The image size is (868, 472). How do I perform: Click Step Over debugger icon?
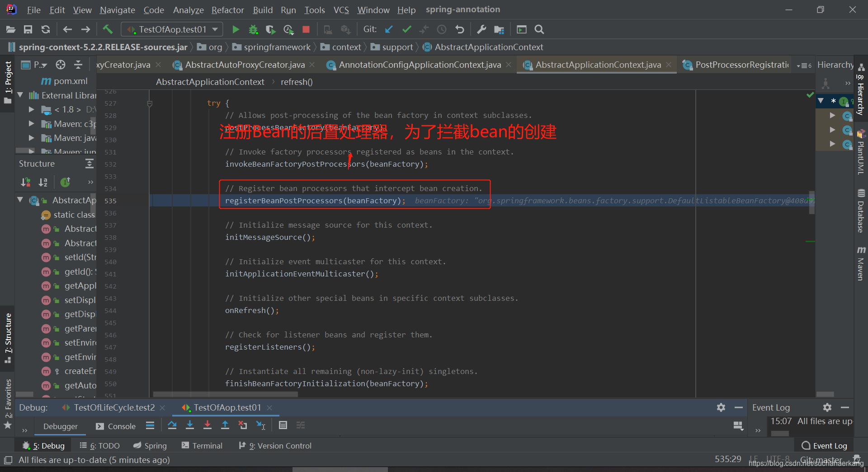point(172,425)
